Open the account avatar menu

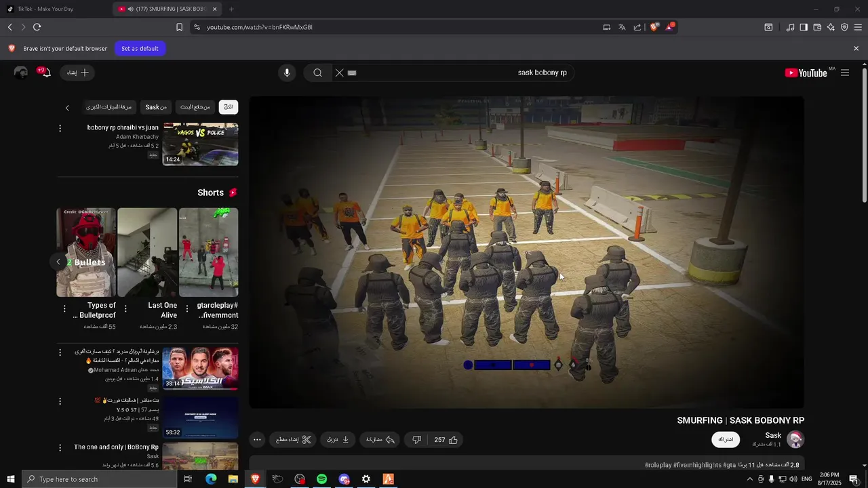click(21, 73)
